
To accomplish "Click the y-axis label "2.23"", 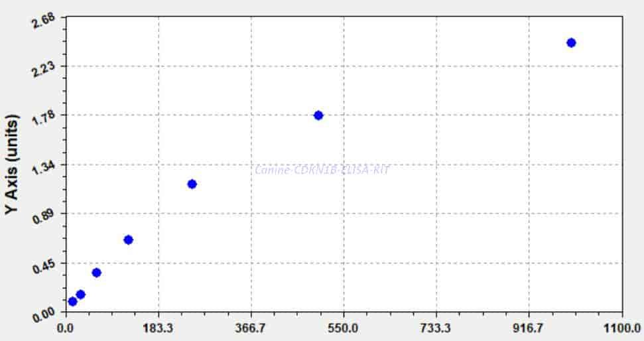I will (42, 70).
